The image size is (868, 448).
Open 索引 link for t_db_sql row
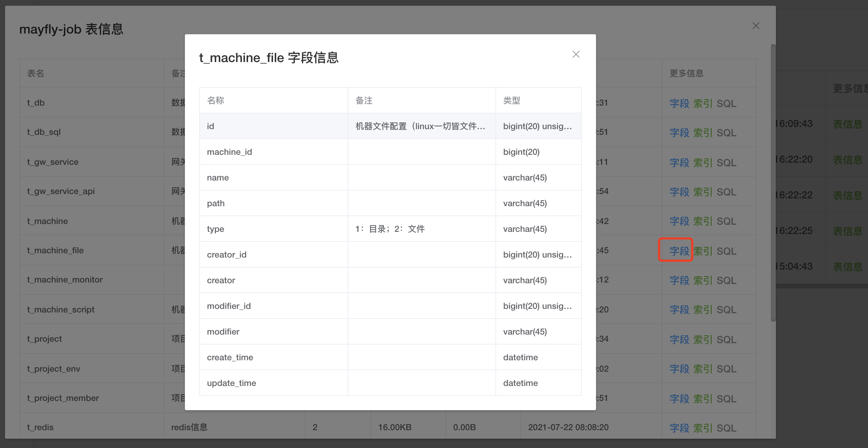click(703, 133)
